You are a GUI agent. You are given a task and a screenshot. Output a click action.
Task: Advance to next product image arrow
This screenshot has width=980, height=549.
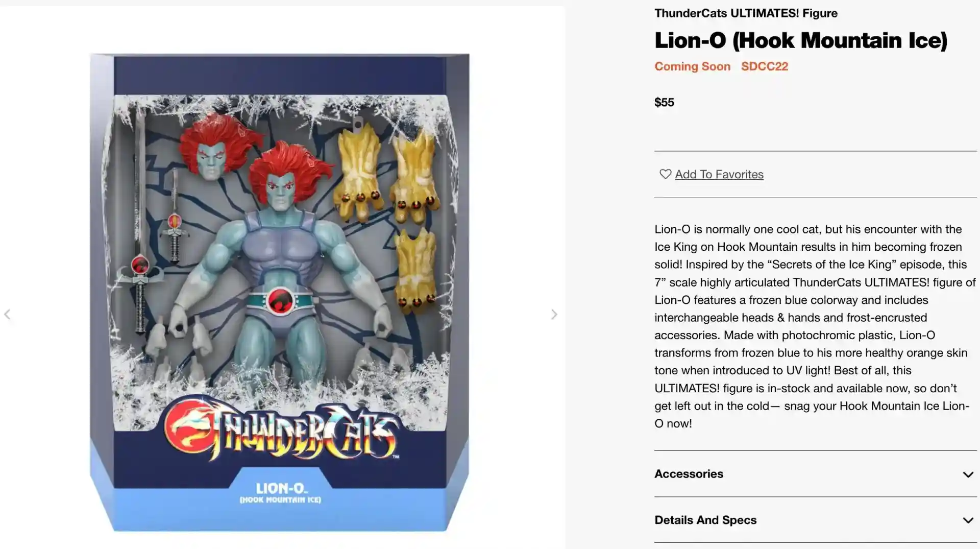click(x=554, y=315)
